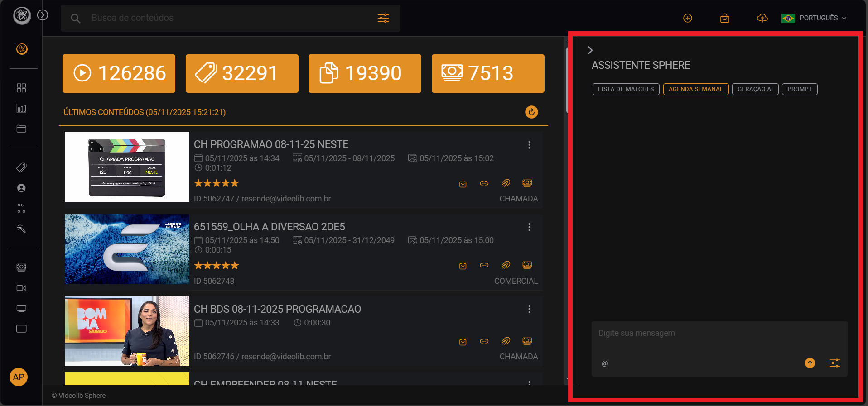Viewport: 868px width, 406px height.
Task: Click the 19390 documents counter card
Action: (x=365, y=73)
